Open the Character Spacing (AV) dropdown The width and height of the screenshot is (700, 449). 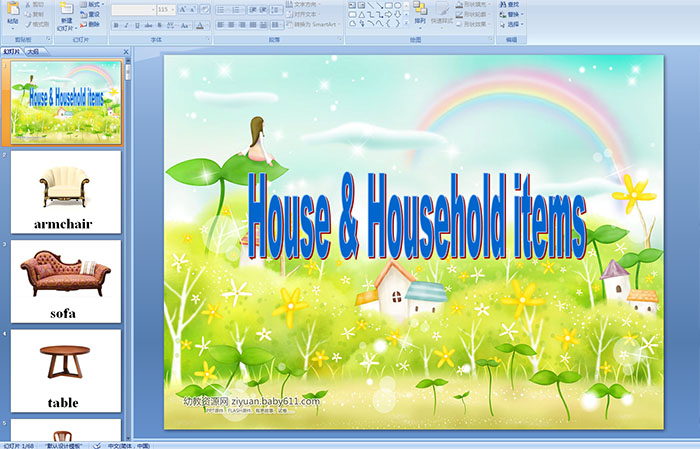[171, 25]
